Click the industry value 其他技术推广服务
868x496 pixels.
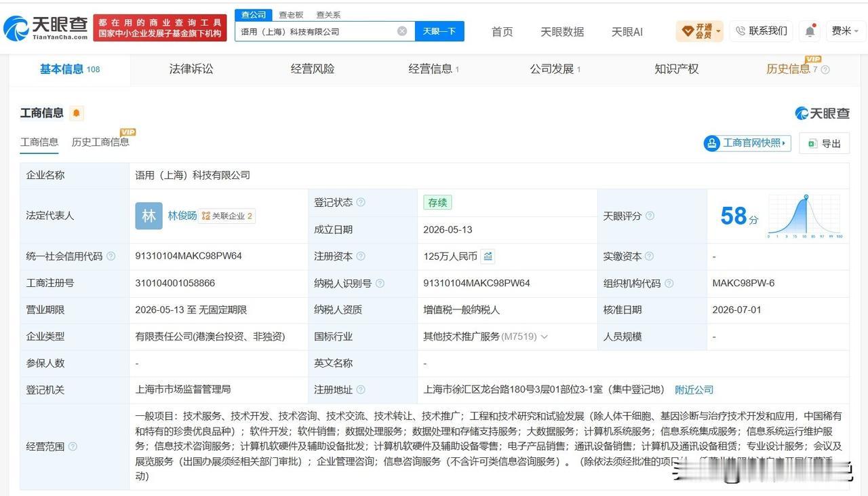(462, 337)
